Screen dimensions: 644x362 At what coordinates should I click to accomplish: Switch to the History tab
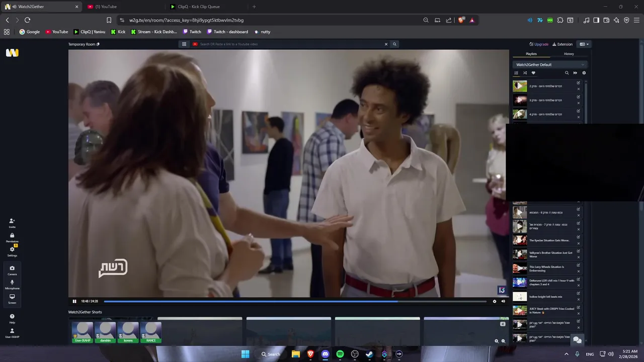coord(569,54)
